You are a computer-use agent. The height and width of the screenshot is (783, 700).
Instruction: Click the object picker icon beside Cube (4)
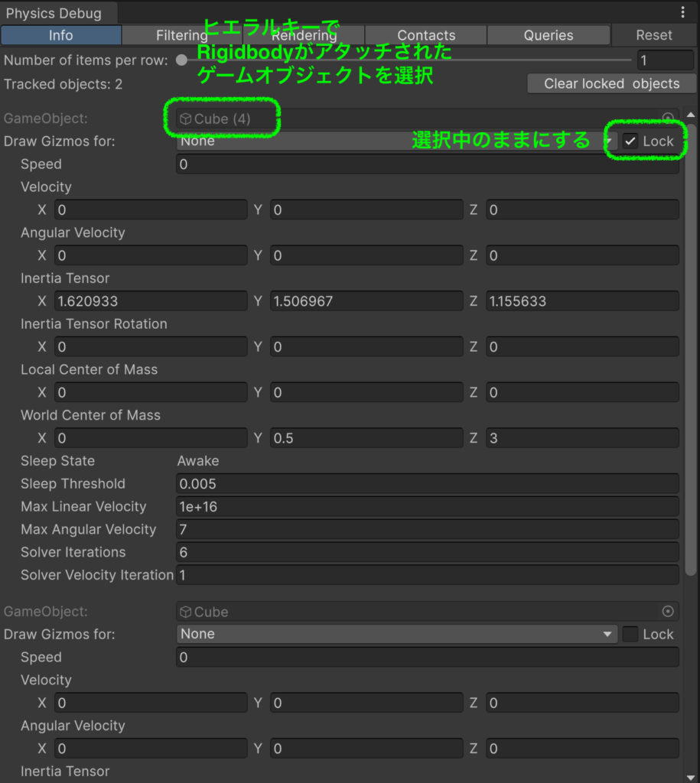point(668,118)
